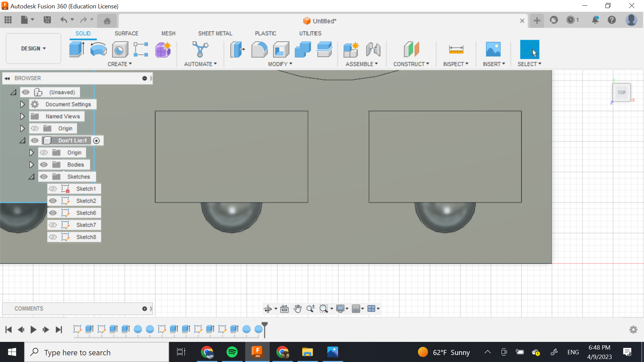The width and height of the screenshot is (644, 362).
Task: Show Sketch1 using its eye icon
Action: [53, 189]
